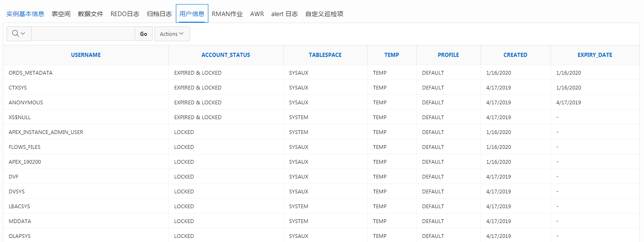644x242 pixels.
Task: Go to the 数据文件 tab
Action: 90,14
